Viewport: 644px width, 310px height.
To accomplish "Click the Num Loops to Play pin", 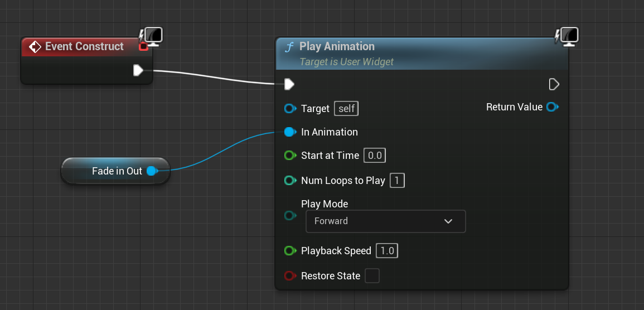I will [290, 181].
